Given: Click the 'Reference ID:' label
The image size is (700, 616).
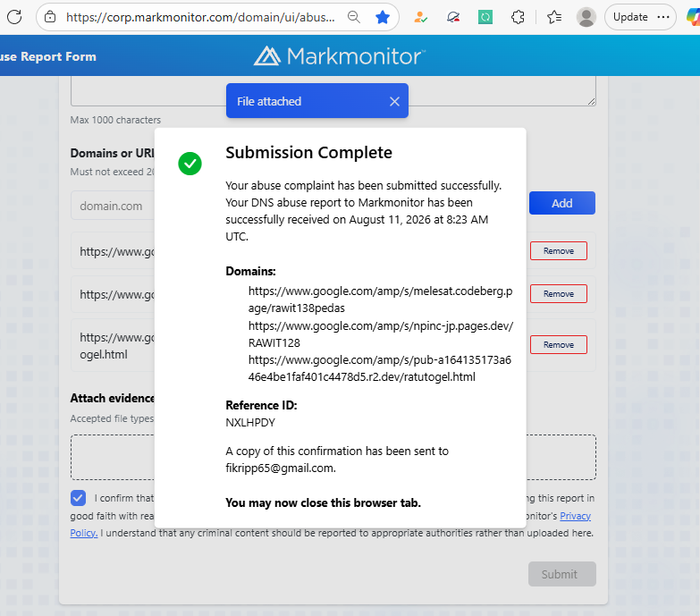Looking at the screenshot, I should [261, 405].
